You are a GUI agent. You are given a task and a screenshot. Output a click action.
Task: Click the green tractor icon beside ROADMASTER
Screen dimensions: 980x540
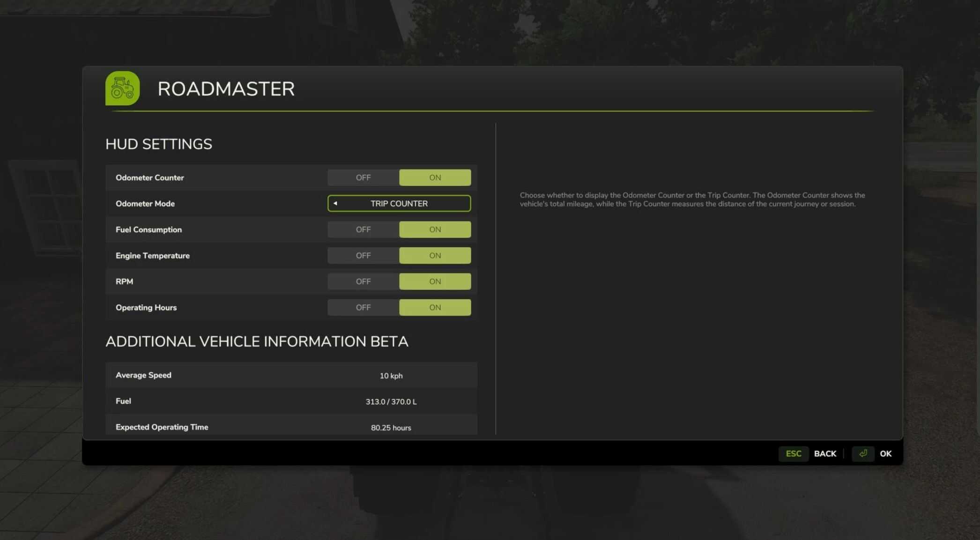tap(123, 89)
